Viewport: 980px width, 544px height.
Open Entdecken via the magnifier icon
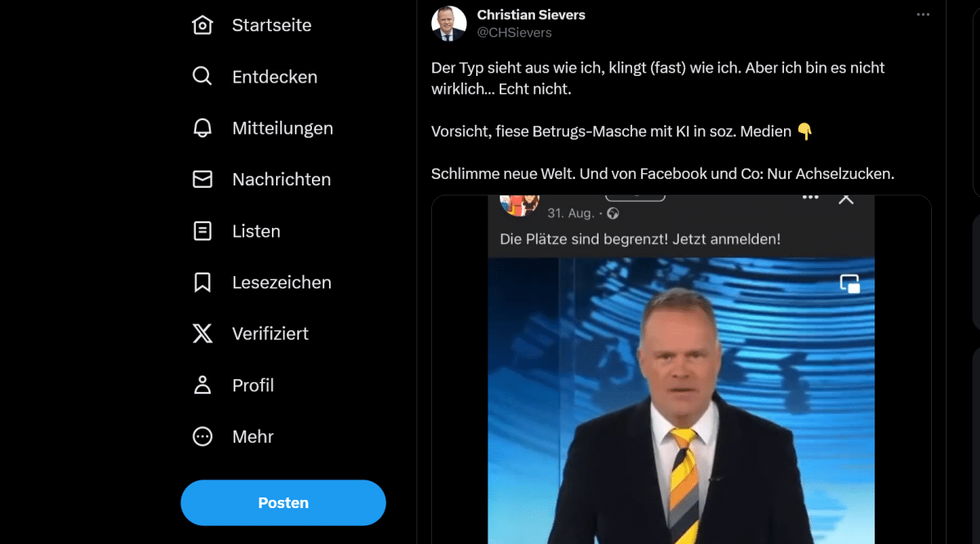(x=202, y=77)
